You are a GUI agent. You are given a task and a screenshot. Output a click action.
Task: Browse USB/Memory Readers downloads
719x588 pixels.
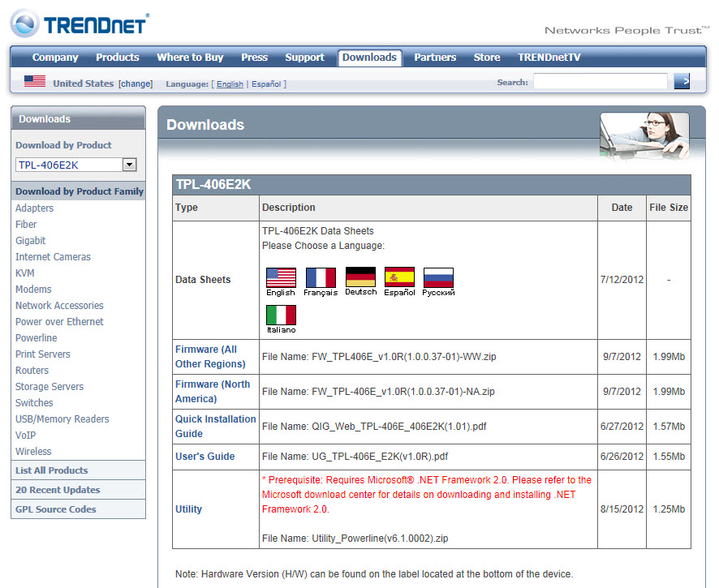[62, 418]
